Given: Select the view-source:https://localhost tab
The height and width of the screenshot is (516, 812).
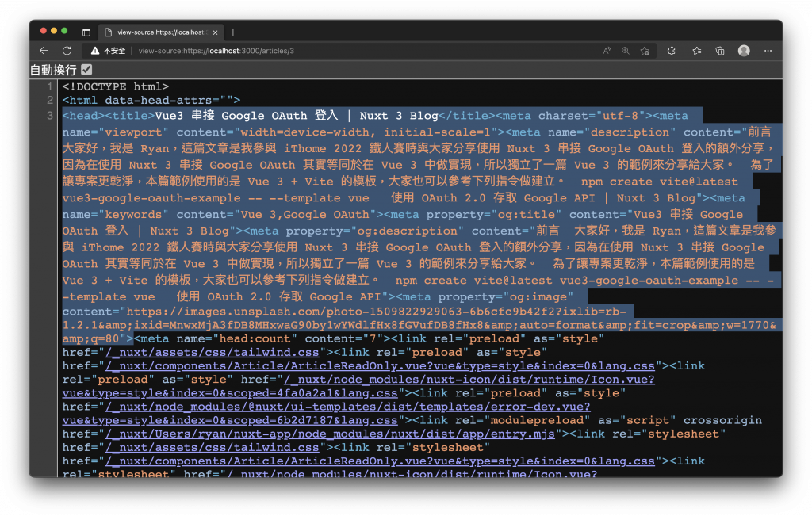Looking at the screenshot, I should (160, 32).
